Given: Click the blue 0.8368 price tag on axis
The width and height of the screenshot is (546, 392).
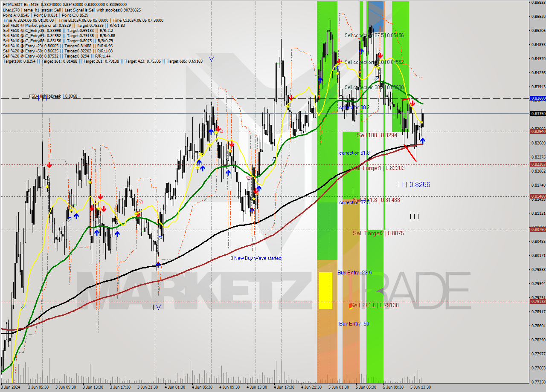Looking at the screenshot, I should pos(537,98).
